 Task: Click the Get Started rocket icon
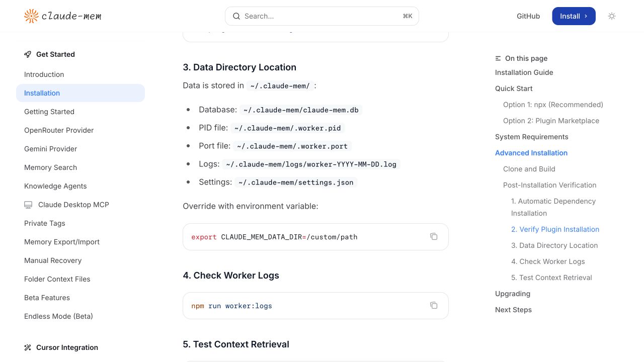pos(28,54)
